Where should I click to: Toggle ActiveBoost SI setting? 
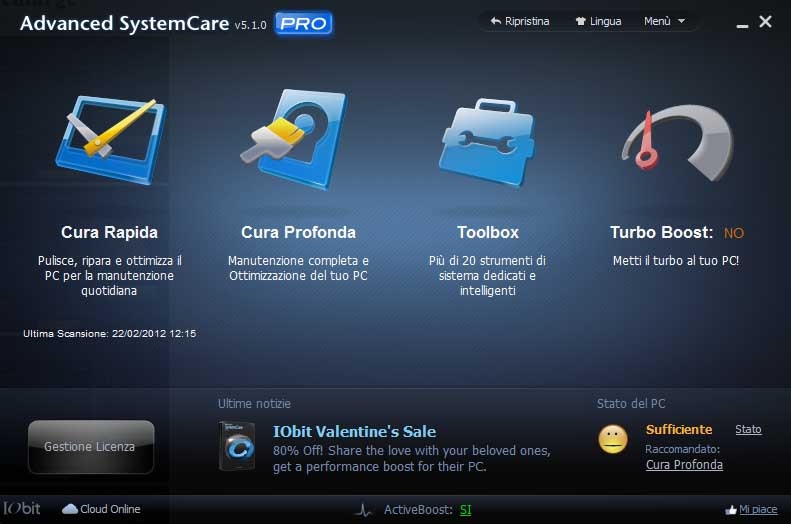pyautogui.click(x=465, y=510)
